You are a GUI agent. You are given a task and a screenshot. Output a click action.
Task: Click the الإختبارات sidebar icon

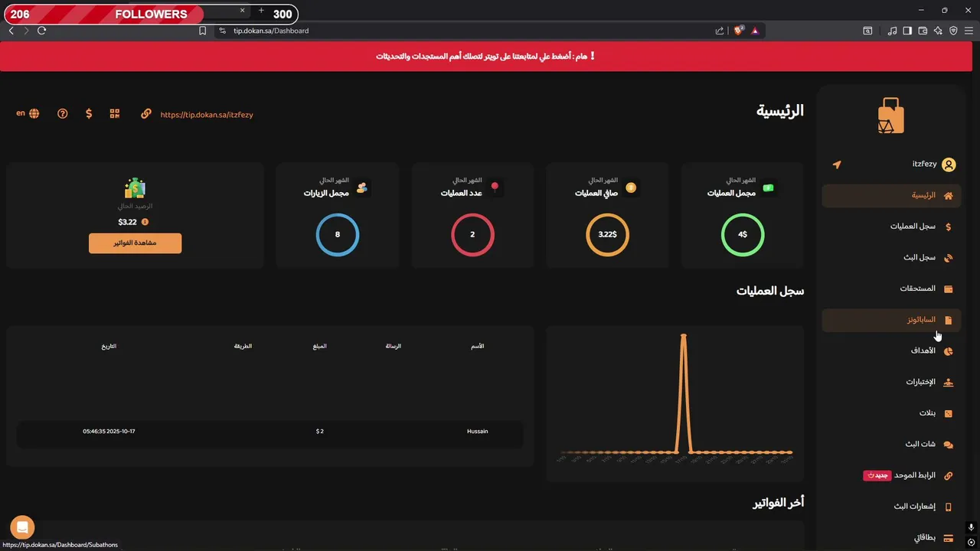(949, 382)
